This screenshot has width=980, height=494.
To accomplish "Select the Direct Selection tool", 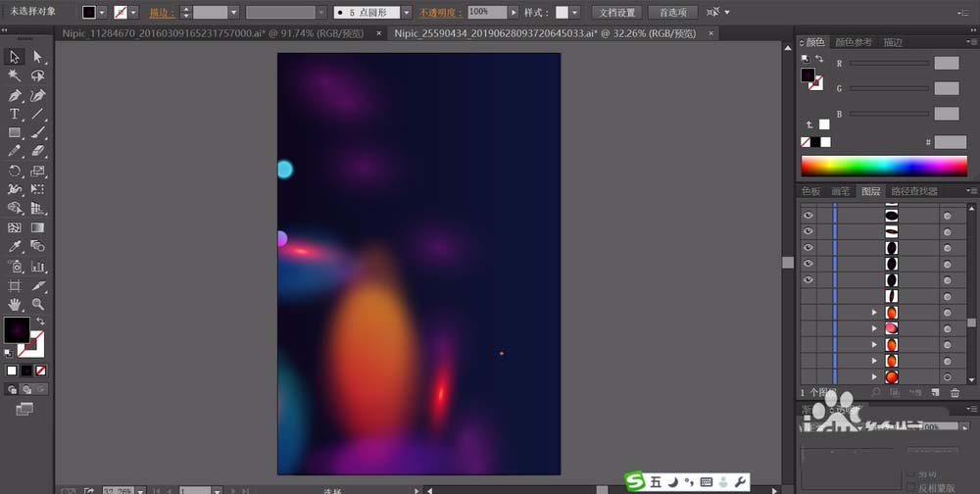I will point(37,57).
